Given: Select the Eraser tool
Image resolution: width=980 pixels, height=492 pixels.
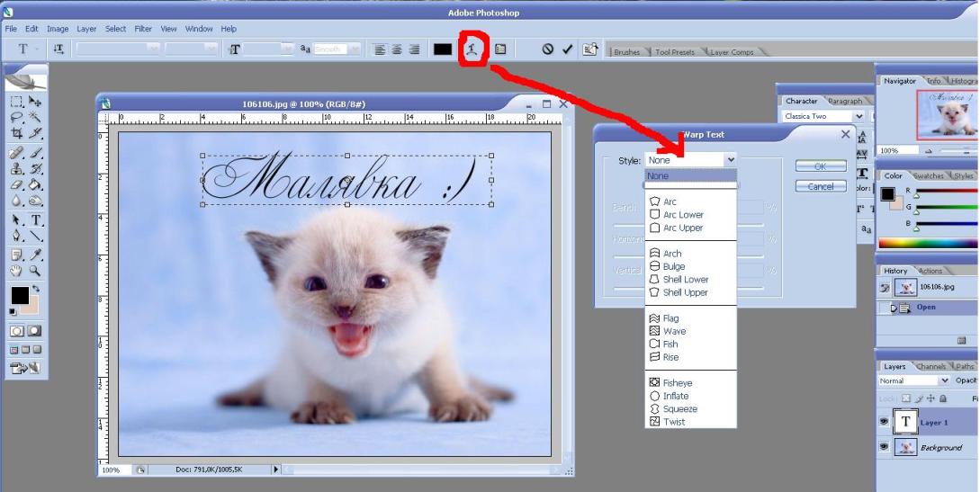Looking at the screenshot, I should coord(17,184).
